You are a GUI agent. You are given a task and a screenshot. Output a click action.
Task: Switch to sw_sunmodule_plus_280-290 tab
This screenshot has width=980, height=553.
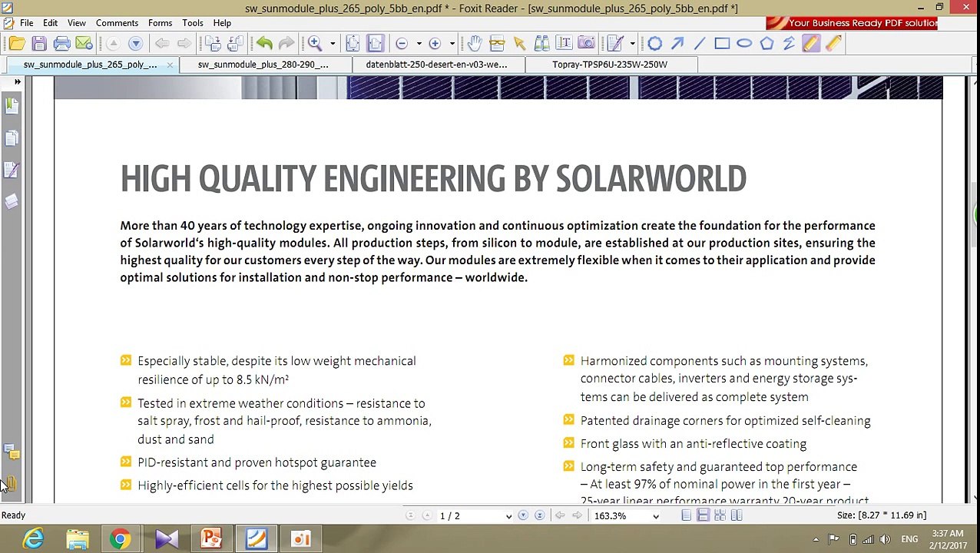(x=263, y=65)
